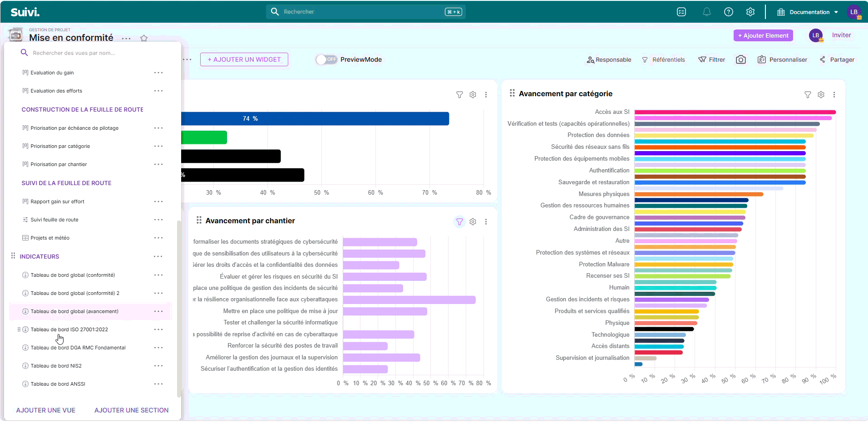Open options menu for INDICATEURS section
Screen dimensions: 868x422
pyautogui.click(x=158, y=257)
